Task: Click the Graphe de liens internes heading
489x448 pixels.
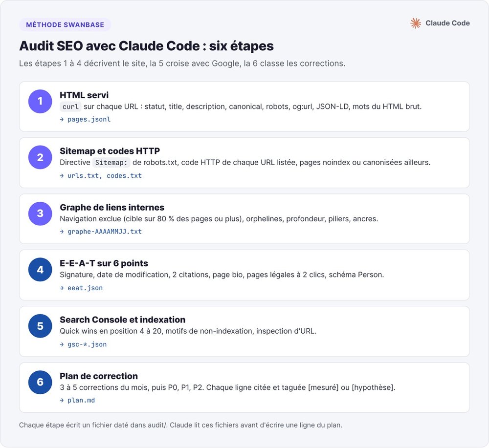Action: click(x=112, y=208)
